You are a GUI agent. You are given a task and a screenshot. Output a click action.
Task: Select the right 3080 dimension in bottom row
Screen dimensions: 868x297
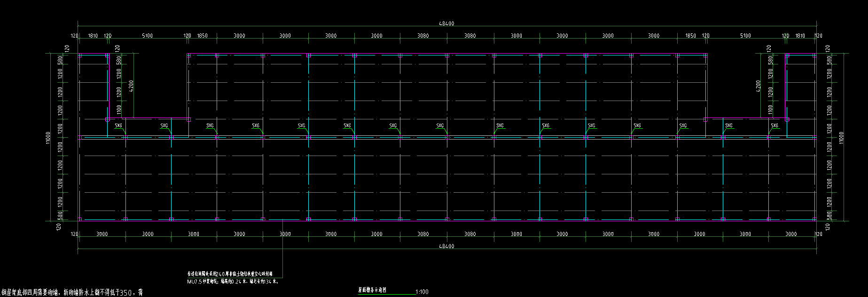pyautogui.click(x=470, y=234)
